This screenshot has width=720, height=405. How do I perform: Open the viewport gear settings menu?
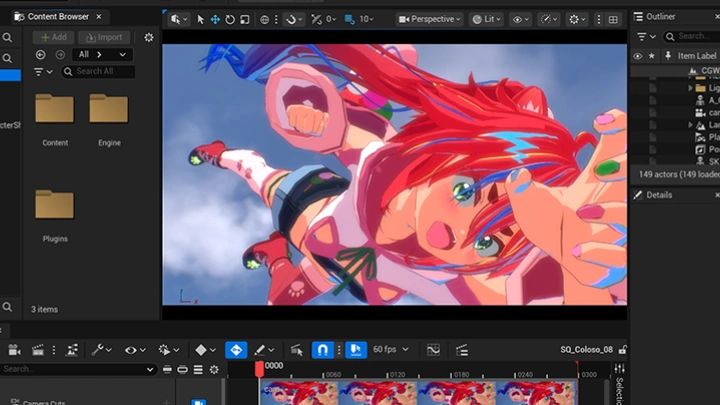pyautogui.click(x=577, y=19)
